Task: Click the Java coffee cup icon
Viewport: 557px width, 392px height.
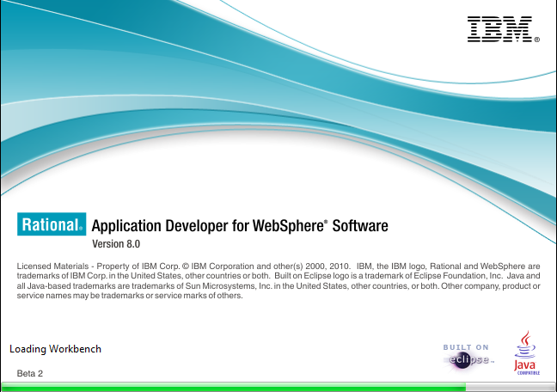Action: 527,348
